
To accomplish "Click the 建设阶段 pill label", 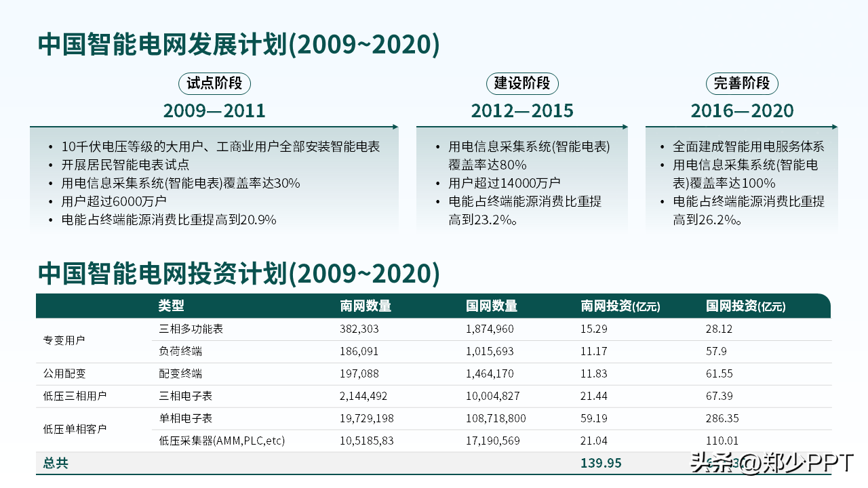I will click(x=522, y=83).
